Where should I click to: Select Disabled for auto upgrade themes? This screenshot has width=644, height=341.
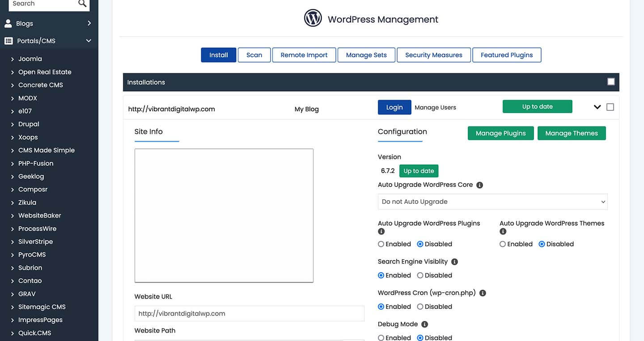point(542,244)
